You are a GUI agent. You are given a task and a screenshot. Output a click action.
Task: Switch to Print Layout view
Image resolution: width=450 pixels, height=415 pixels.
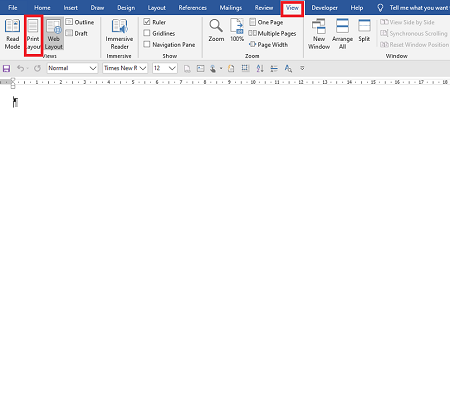pos(33,35)
